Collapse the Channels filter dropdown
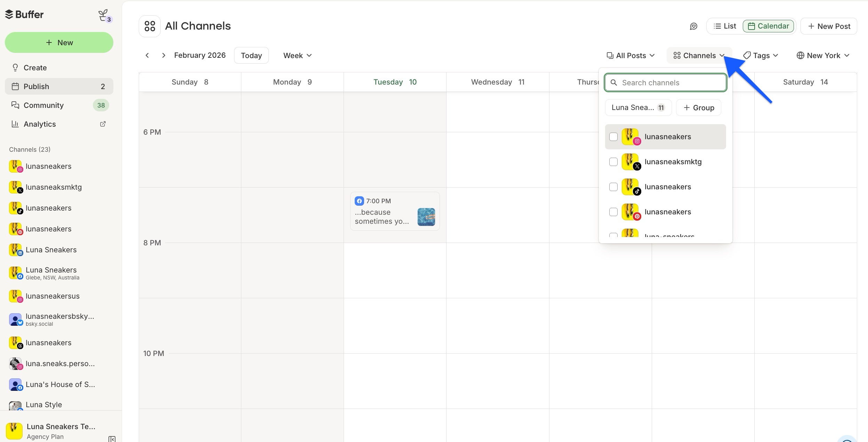 699,55
